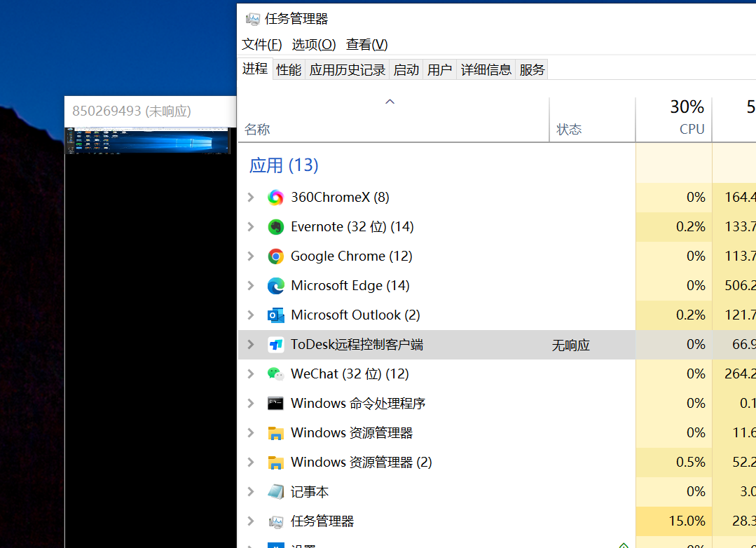Image resolution: width=756 pixels, height=548 pixels.
Task: Select the Google Chrome (12) row name
Action: click(x=352, y=256)
